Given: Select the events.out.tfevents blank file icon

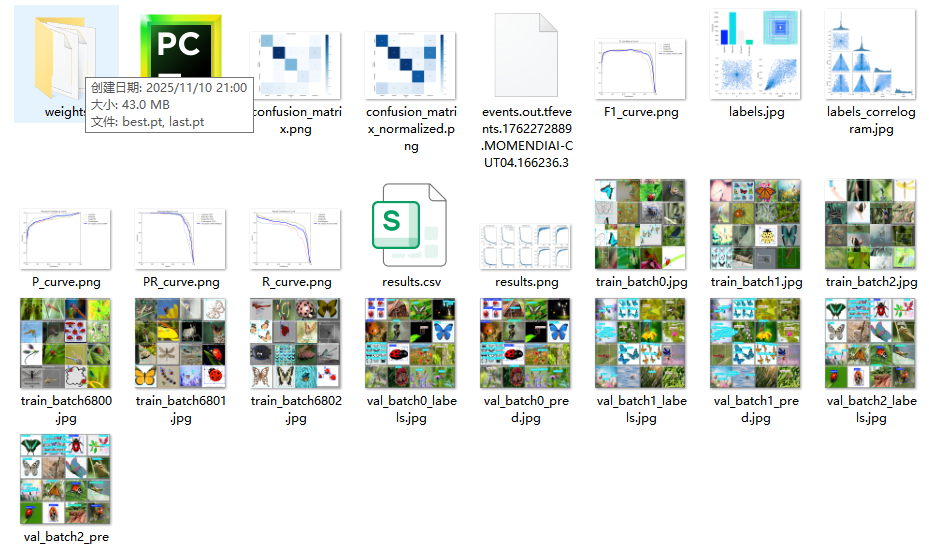Looking at the screenshot, I should click(x=526, y=55).
